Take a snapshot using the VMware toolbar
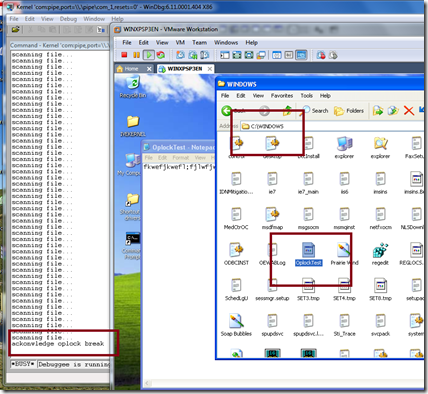The image size is (428, 394). pyautogui.click(x=180, y=55)
